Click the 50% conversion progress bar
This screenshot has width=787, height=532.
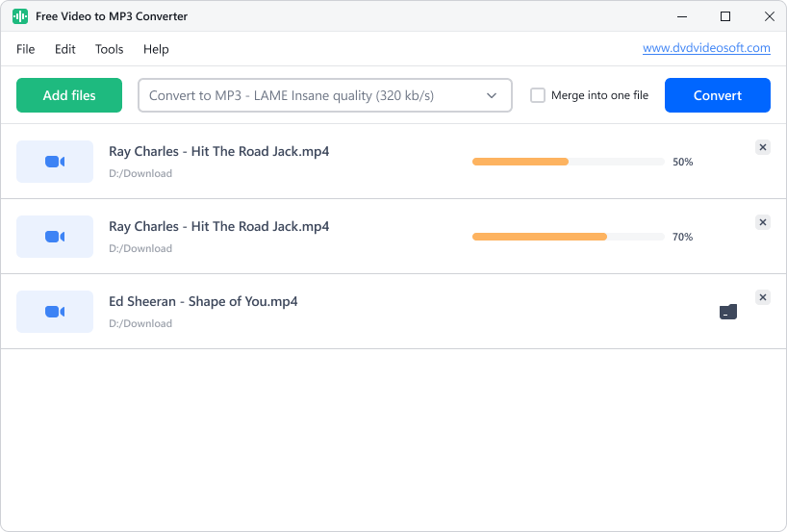click(x=568, y=162)
